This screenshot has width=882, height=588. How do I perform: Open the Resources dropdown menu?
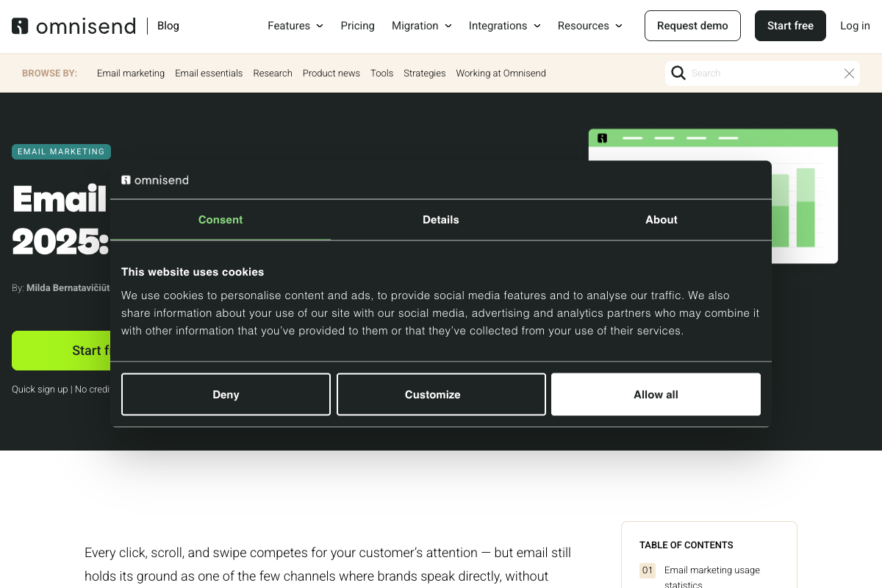(589, 26)
